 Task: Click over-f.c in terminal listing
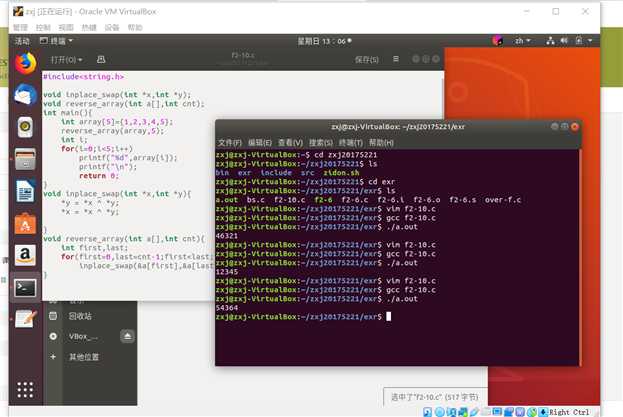(x=503, y=200)
